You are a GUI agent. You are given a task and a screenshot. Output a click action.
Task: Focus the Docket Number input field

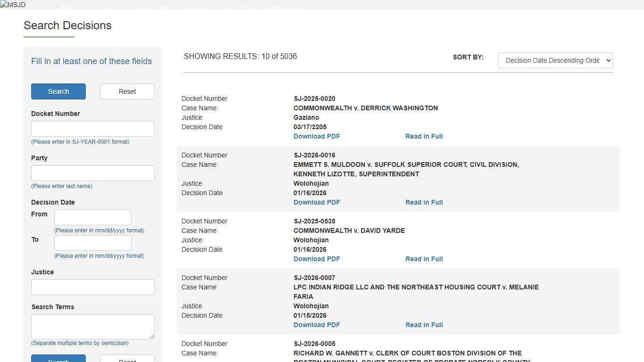[x=92, y=129]
